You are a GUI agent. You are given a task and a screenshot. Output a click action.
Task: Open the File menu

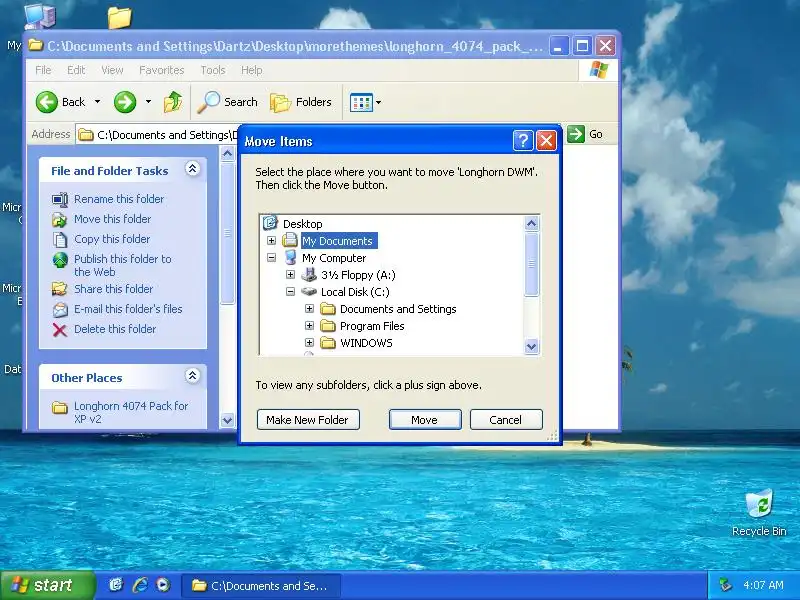[x=43, y=70]
